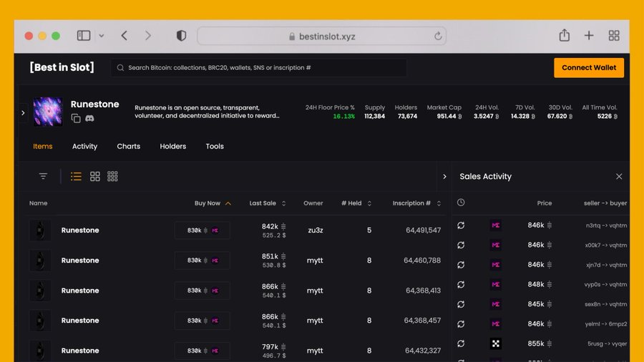644x362 pixels.
Task: Switch to list view layout
Action: (76, 176)
